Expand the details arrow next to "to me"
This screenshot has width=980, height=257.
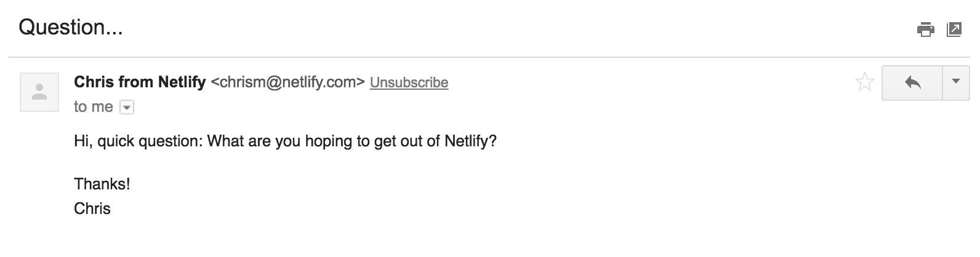126,108
